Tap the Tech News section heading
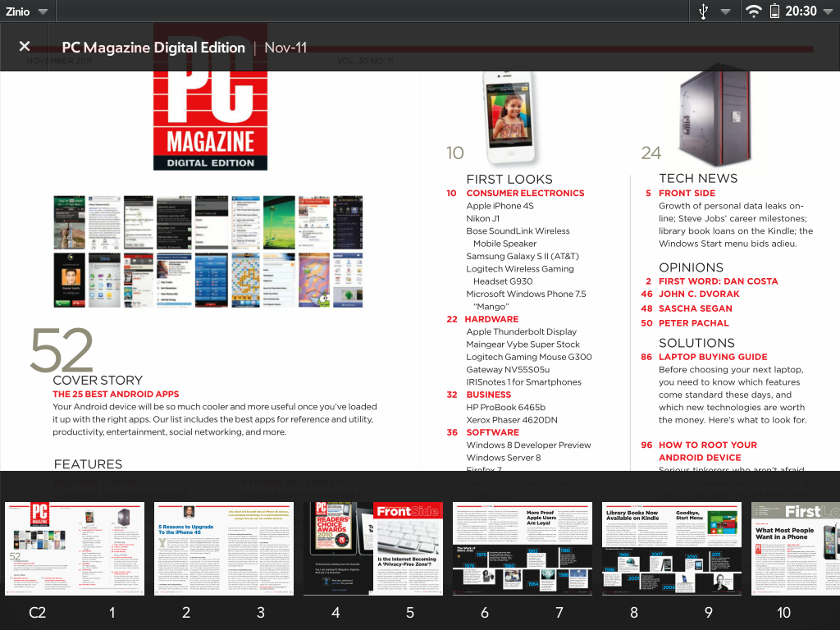The image size is (840, 630). (x=698, y=178)
